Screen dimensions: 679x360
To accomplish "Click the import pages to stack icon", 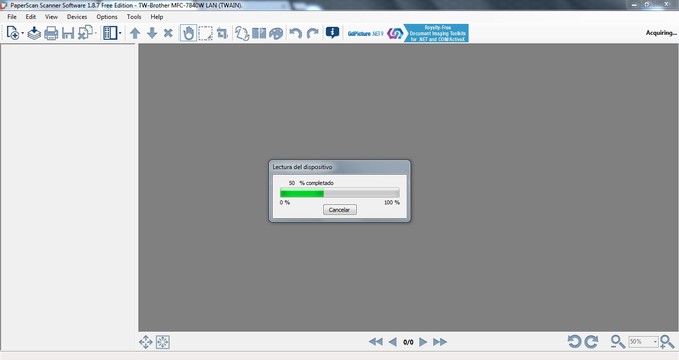I will pos(34,33).
